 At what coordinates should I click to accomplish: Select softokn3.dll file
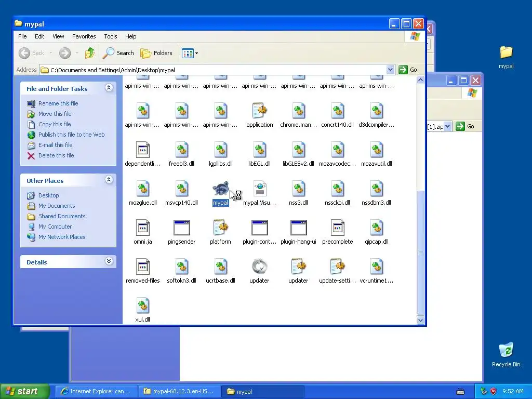[x=181, y=271]
